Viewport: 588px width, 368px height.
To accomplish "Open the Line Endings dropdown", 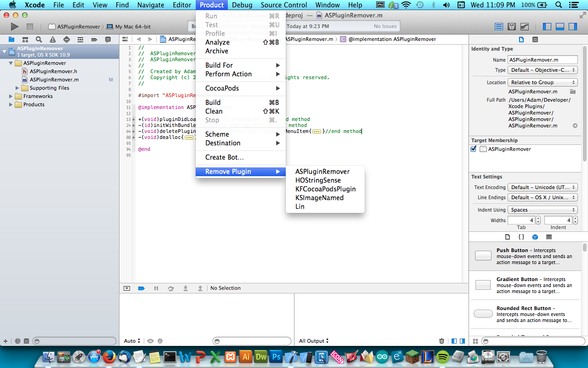I will (543, 197).
